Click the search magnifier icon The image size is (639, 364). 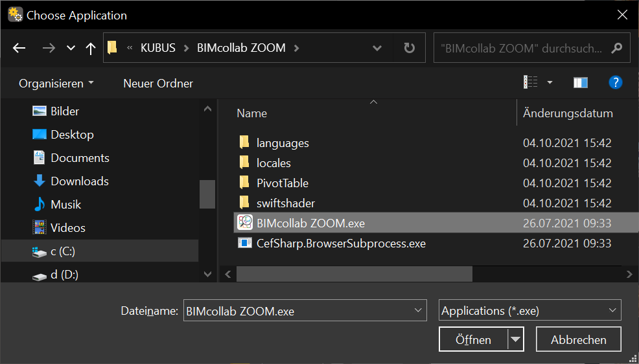pyautogui.click(x=616, y=48)
